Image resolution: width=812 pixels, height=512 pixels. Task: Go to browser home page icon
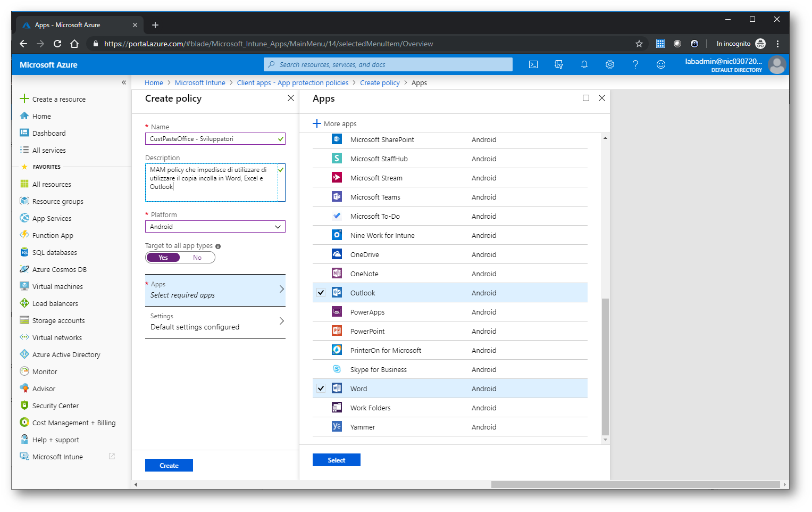tap(74, 44)
